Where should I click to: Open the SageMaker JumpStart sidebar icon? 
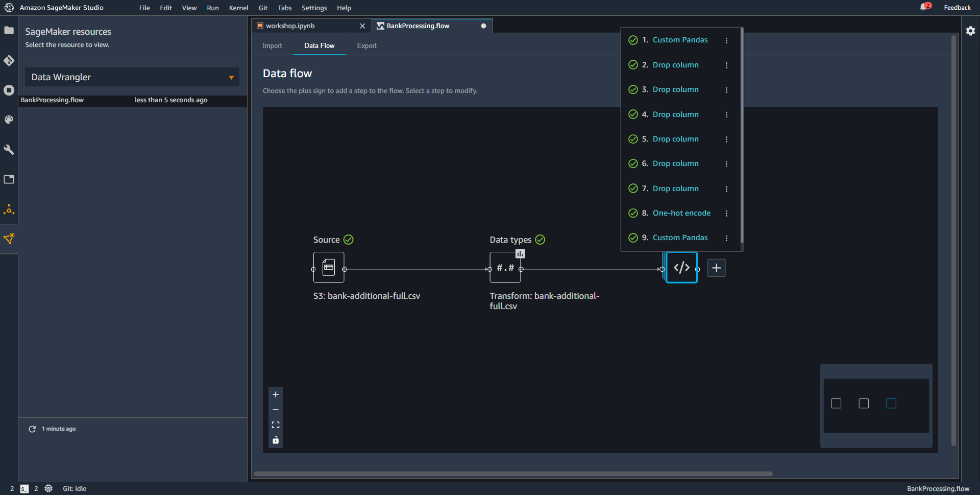pyautogui.click(x=9, y=209)
